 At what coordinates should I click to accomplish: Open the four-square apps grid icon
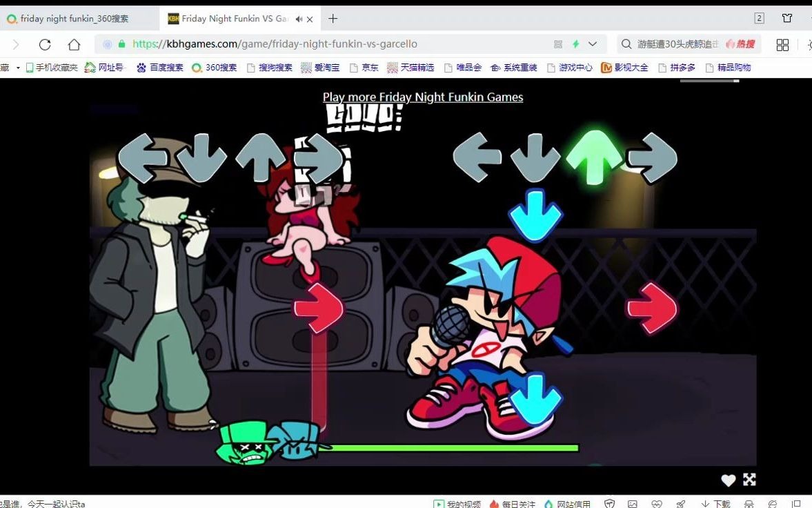782,45
